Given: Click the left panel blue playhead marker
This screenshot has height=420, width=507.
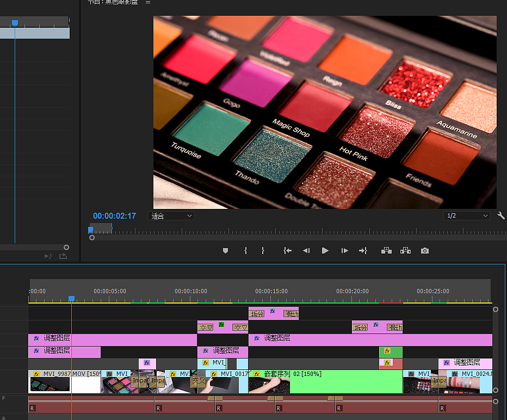Looking at the screenshot, I should point(15,23).
